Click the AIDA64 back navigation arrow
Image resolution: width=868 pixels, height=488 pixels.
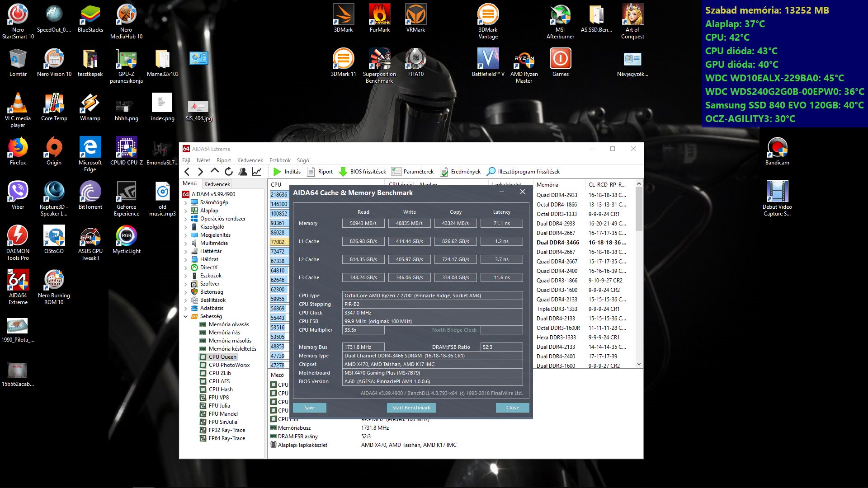[187, 172]
